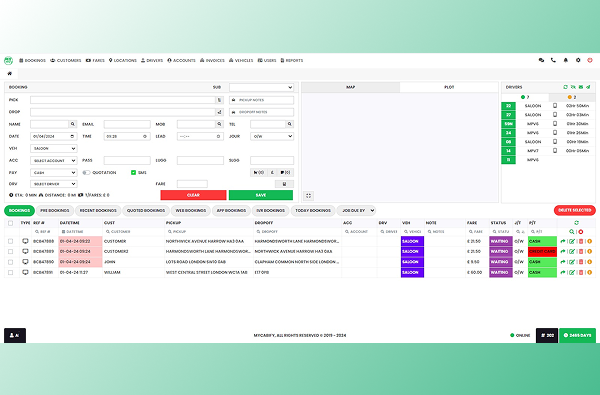Click the phone call icon in header

553,60
